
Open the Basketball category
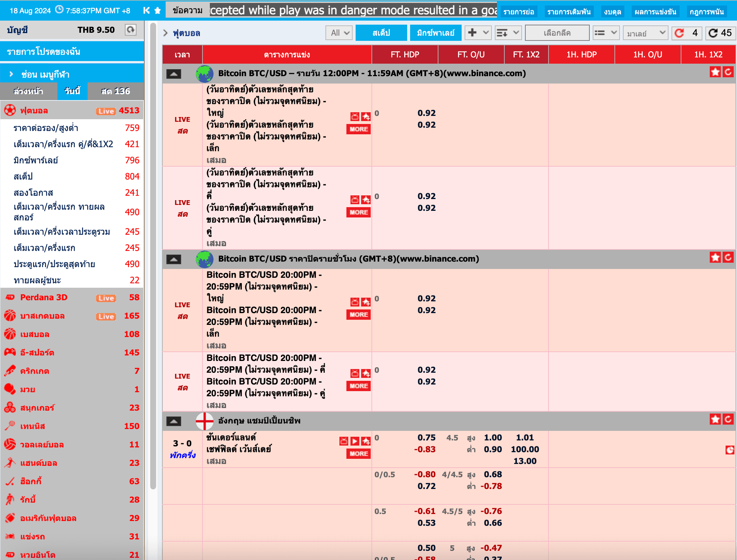tap(72, 316)
